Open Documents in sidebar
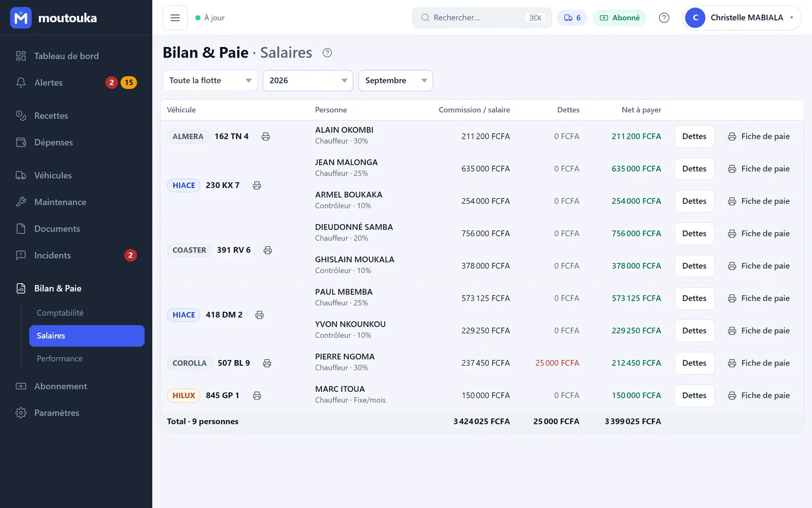The width and height of the screenshot is (812, 508). [x=76, y=229]
